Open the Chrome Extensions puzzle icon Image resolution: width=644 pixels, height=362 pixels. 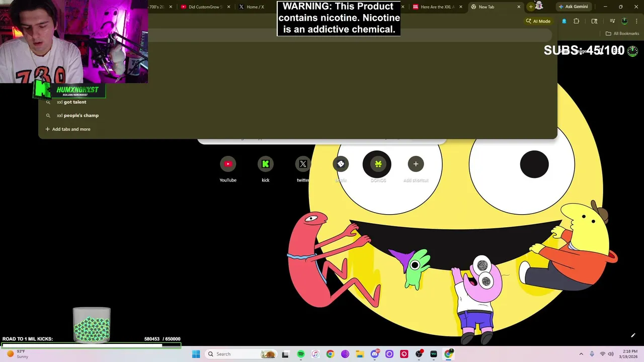(x=577, y=21)
